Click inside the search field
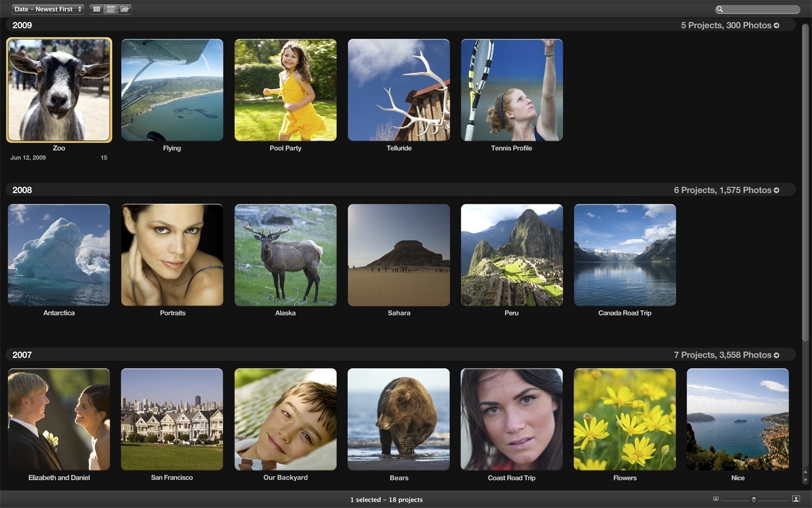 (761, 9)
